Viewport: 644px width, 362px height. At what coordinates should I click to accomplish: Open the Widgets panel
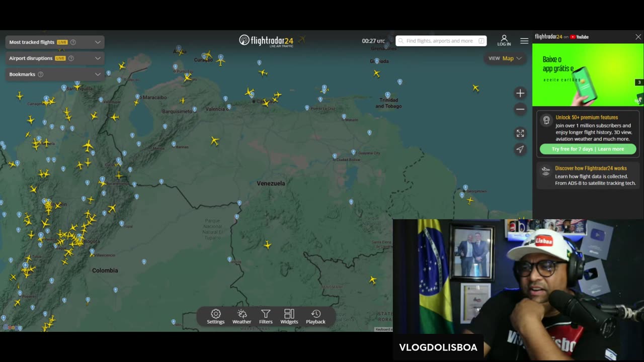[289, 317]
